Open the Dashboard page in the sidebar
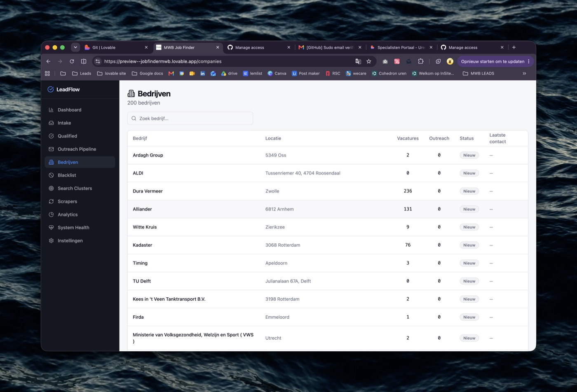Image resolution: width=577 pixels, height=392 pixels. 80,110
